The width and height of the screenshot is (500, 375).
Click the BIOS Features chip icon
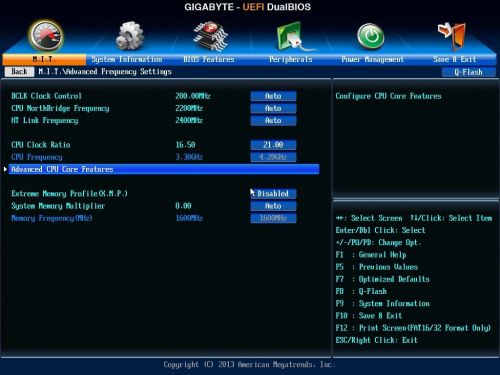pyautogui.click(x=211, y=36)
